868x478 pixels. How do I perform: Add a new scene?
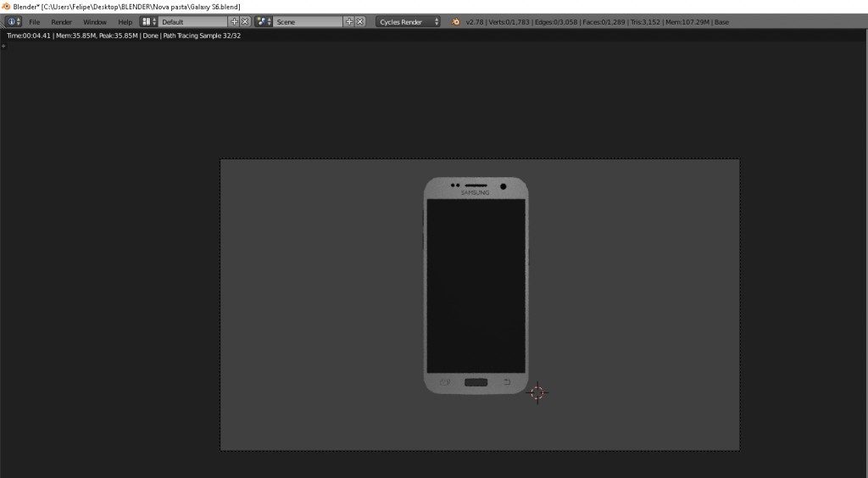349,21
